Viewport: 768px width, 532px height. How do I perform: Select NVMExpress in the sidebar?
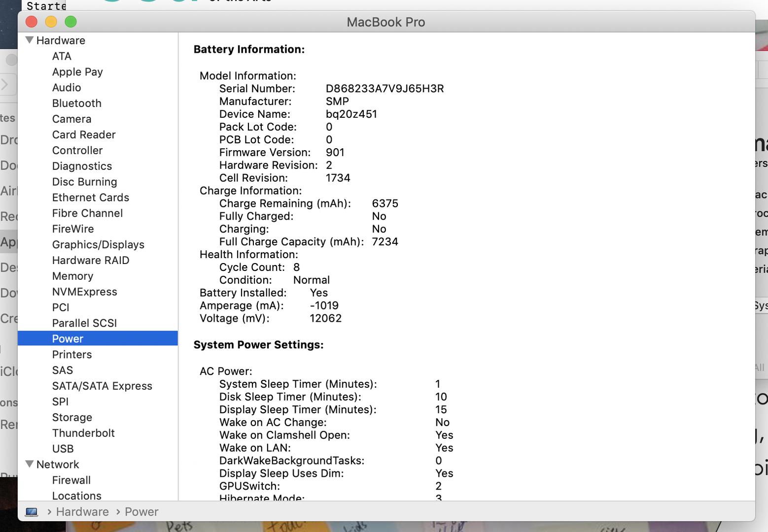click(85, 292)
